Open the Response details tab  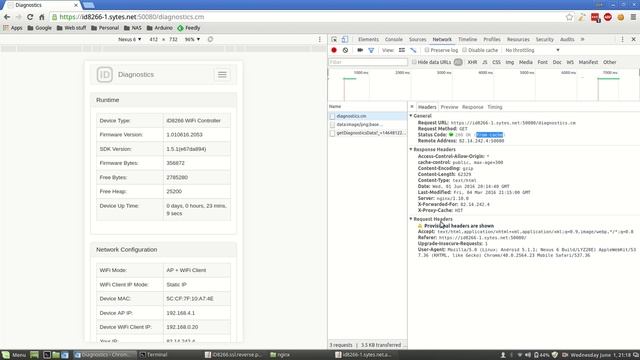pos(473,107)
